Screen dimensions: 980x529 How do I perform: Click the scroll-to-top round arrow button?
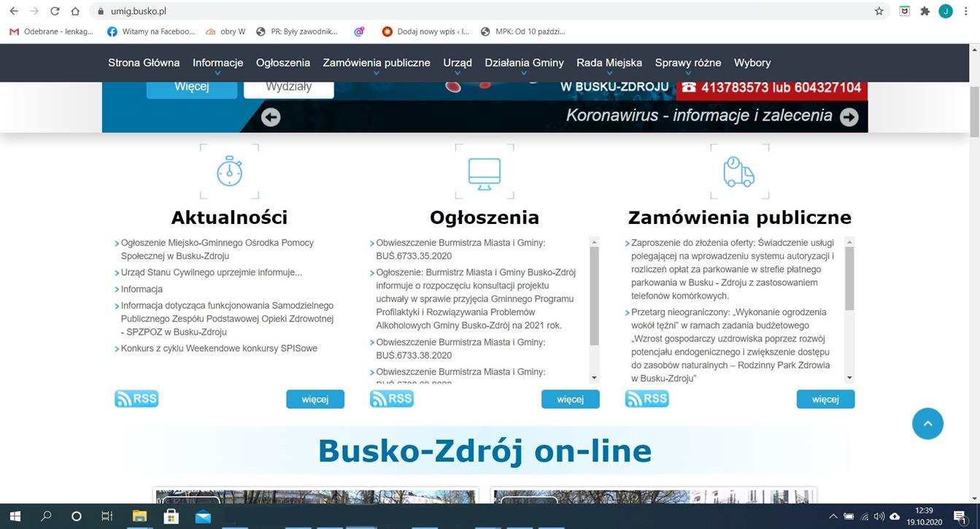pos(927,423)
